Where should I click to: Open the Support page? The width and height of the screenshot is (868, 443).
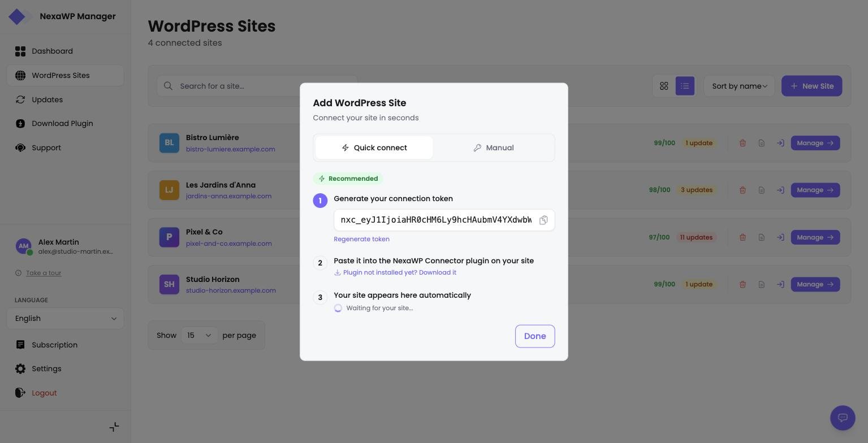(65, 148)
